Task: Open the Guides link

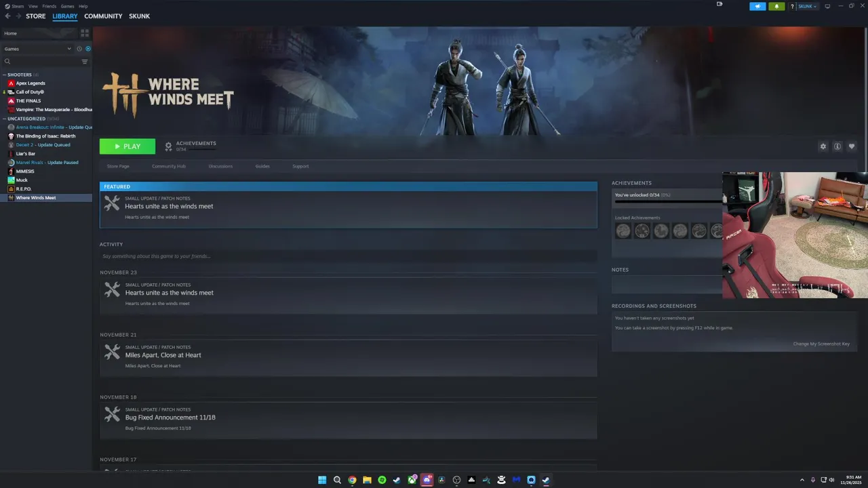Action: pyautogui.click(x=262, y=166)
